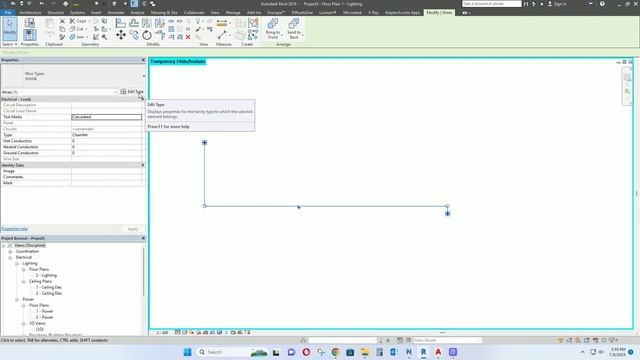Screen dimensions: 640x360
Task: Click Cut in the Geometry panel
Action: 77,29
